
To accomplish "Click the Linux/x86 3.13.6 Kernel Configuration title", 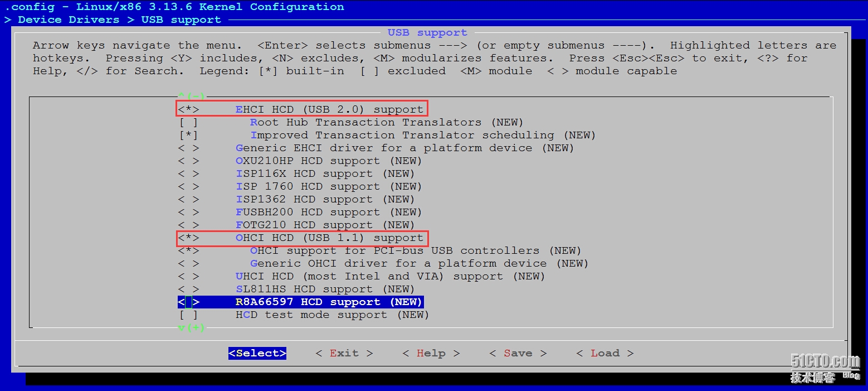I will (x=210, y=7).
